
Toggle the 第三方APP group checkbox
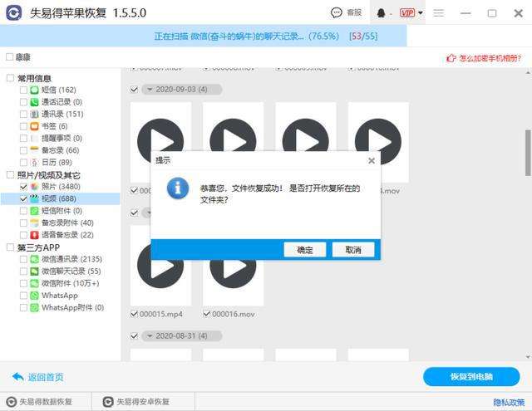click(x=10, y=247)
